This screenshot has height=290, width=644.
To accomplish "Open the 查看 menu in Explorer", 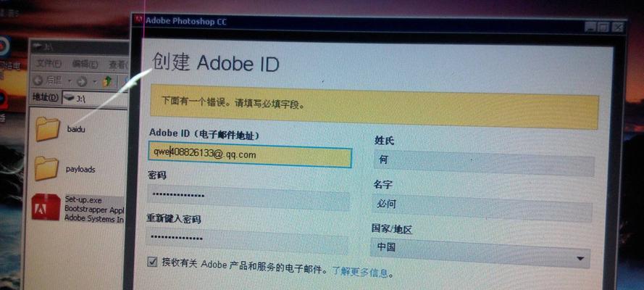I will [x=118, y=65].
